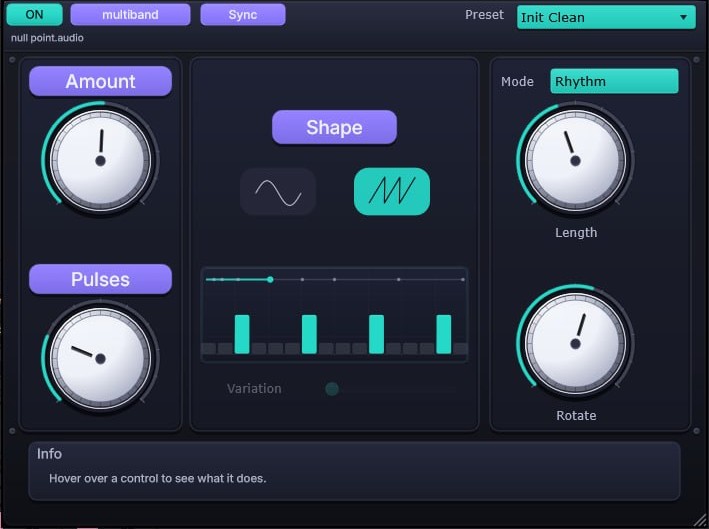Click the Length knob
The height and width of the screenshot is (529, 709).
tap(575, 161)
